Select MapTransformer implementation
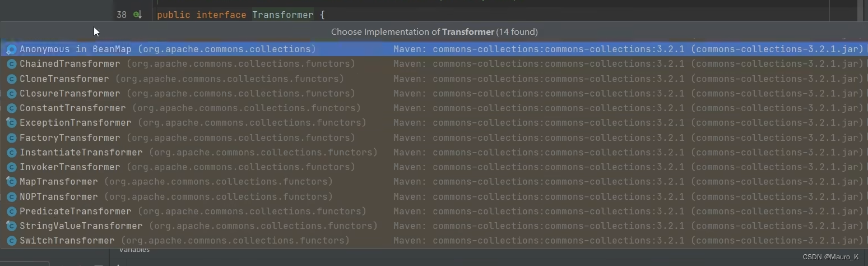868x266 pixels. click(434, 181)
